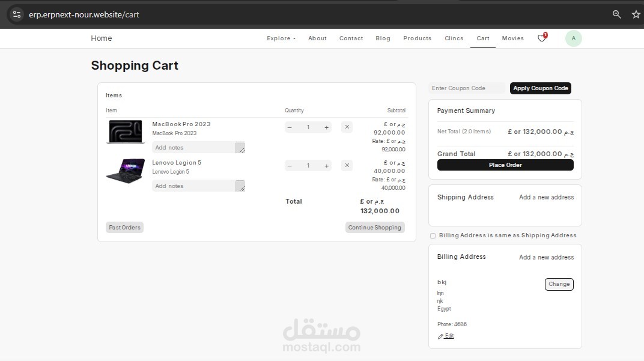Image resolution: width=644 pixels, height=361 pixels.
Task: Click the browser zoom magnifier icon
Action: point(616,14)
